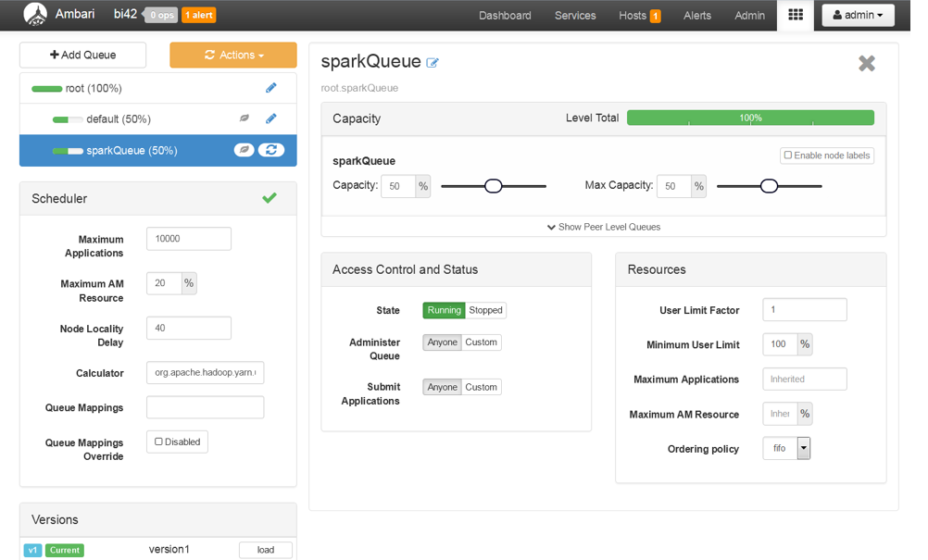The width and height of the screenshot is (928, 560).
Task: Open the admin user dropdown
Action: click(858, 15)
